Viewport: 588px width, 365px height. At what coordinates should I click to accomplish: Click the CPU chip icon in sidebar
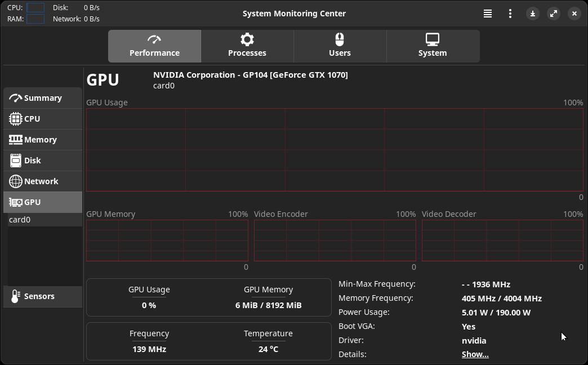pos(16,119)
